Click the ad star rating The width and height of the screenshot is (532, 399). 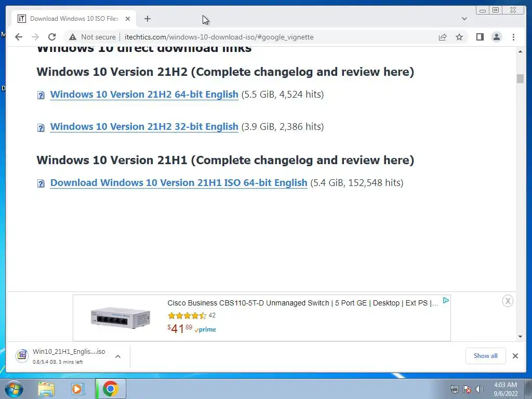point(187,315)
